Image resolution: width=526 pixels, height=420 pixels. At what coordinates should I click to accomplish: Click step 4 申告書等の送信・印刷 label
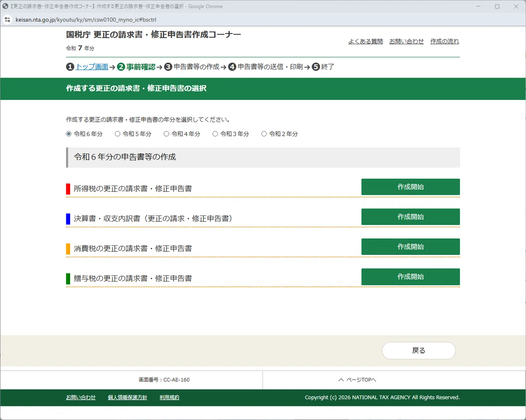(x=270, y=67)
